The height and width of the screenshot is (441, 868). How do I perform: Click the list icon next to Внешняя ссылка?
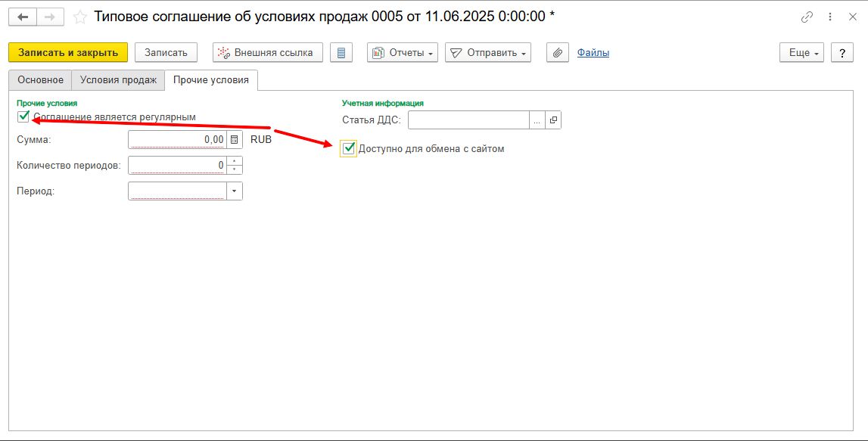click(341, 52)
